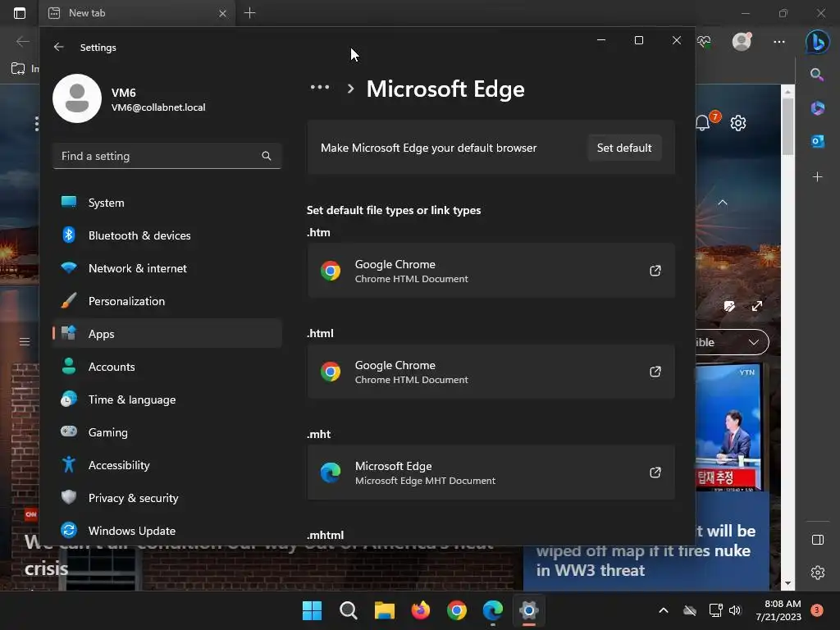The image size is (840, 630).
Task: Open the Edge profile avatar
Action: click(742, 41)
